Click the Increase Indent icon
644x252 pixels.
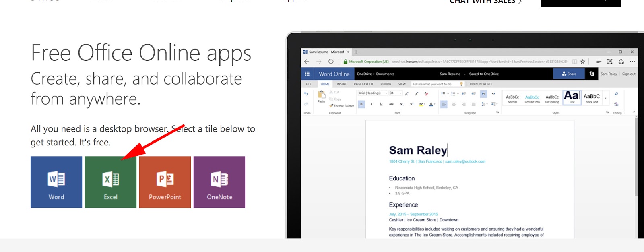pos(473,93)
